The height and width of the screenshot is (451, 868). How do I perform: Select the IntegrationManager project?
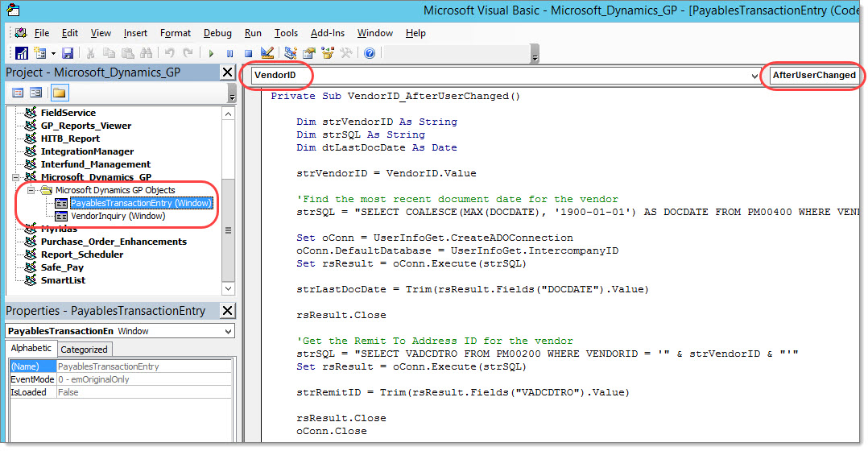click(x=87, y=151)
